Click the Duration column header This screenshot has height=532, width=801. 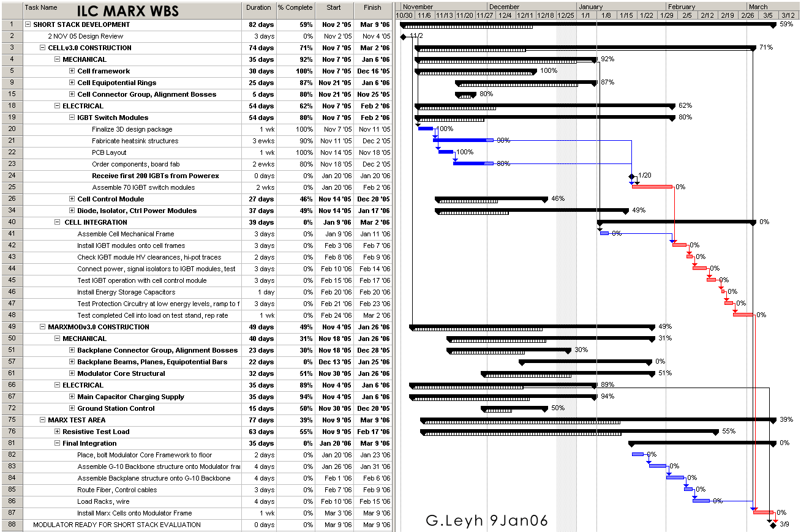[x=258, y=8]
